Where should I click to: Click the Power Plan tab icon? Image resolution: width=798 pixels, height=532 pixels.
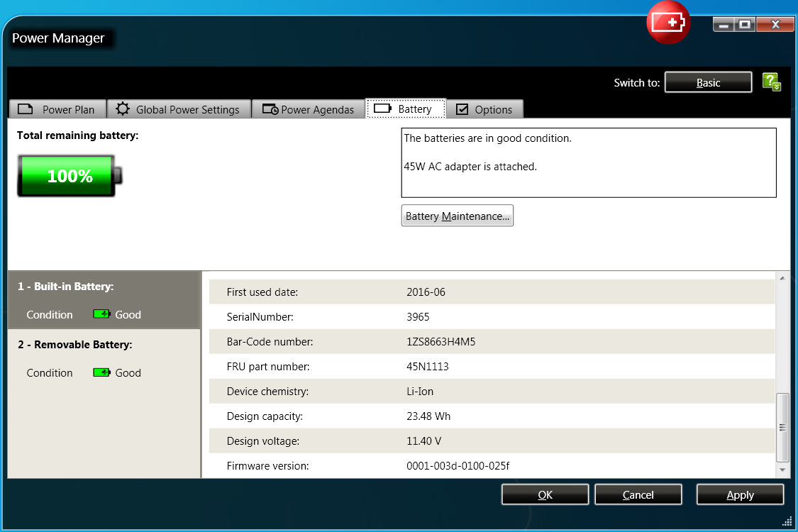pyautogui.click(x=26, y=109)
